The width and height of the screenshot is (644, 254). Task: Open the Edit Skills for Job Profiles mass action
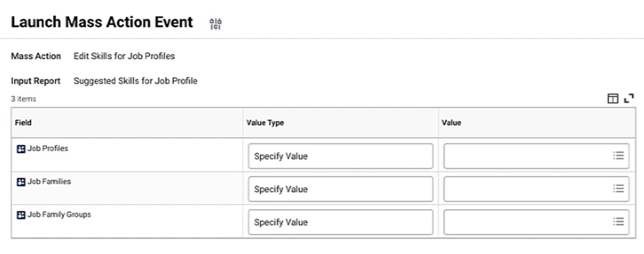124,56
